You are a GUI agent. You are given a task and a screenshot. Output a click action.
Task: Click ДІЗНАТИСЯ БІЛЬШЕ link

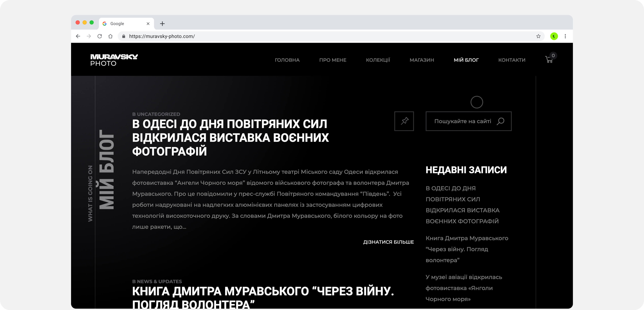pyautogui.click(x=388, y=242)
